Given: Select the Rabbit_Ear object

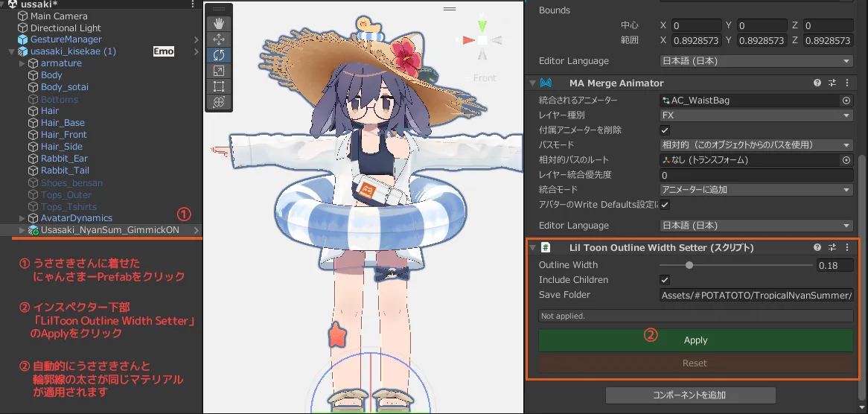Looking at the screenshot, I should [64, 159].
